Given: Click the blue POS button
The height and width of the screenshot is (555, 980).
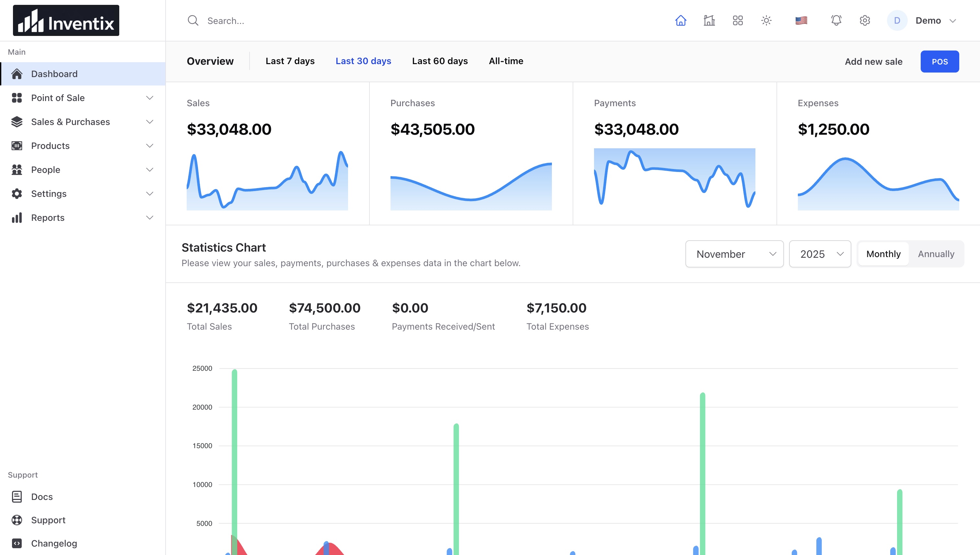Looking at the screenshot, I should coord(939,62).
